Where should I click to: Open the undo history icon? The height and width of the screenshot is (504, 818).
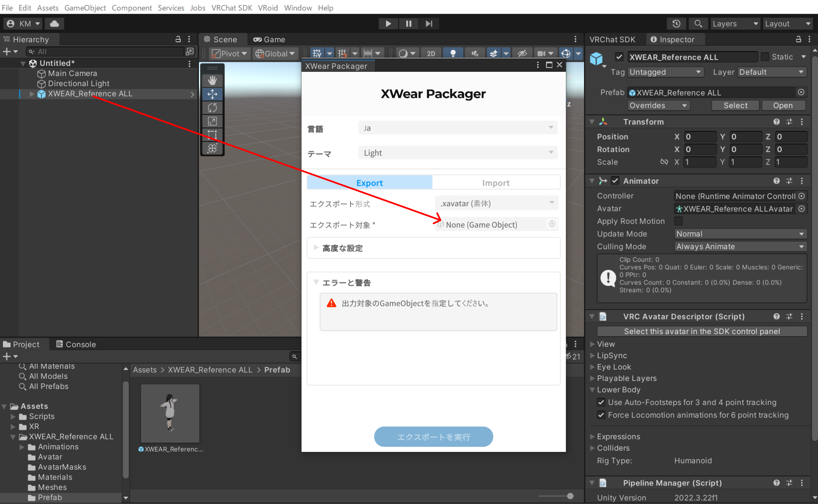tap(676, 24)
